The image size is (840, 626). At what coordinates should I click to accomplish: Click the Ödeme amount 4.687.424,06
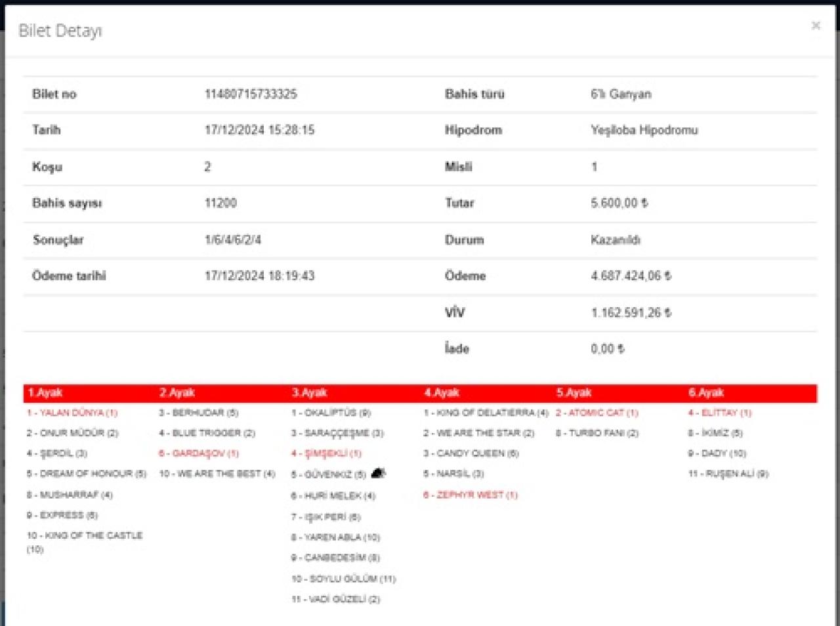click(x=631, y=276)
